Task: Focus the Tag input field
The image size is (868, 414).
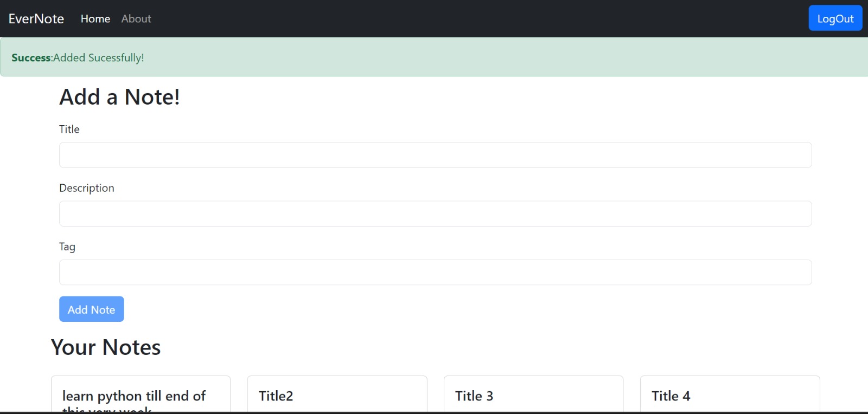Action: [x=436, y=272]
